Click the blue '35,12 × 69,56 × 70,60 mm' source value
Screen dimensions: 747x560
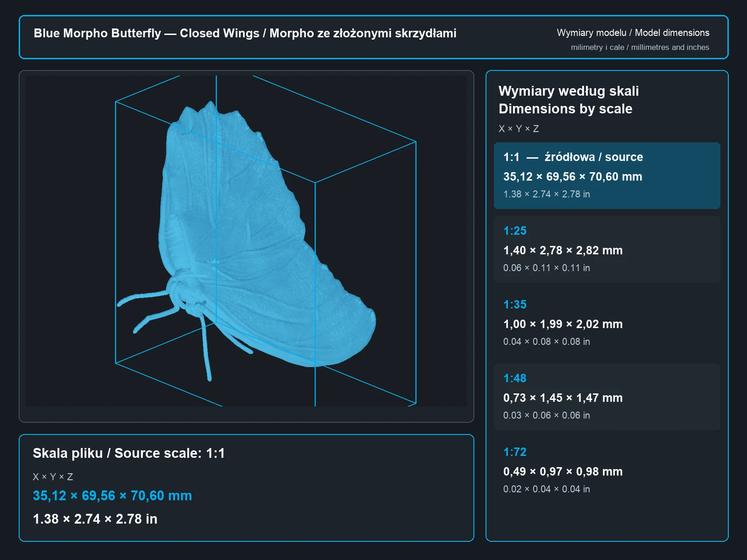point(112,496)
